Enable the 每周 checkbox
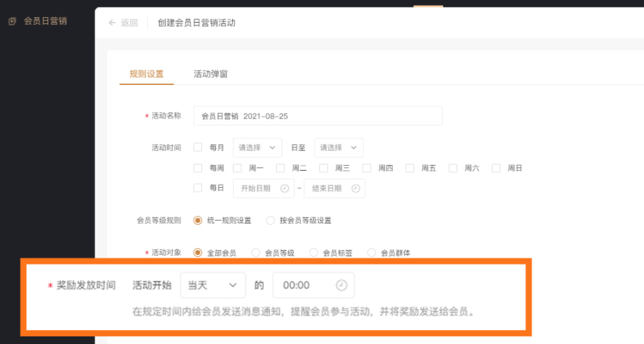Viewport: 644px width, 344px height. click(198, 168)
